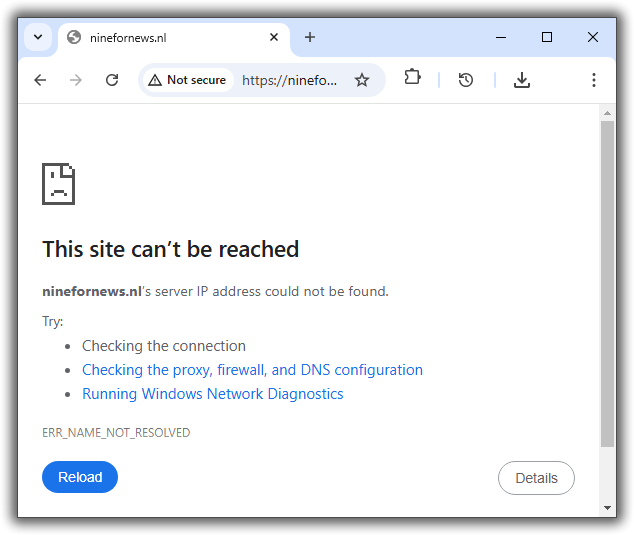Open a new tab with the plus button
Image resolution: width=634 pixels, height=535 pixels.
[x=310, y=37]
